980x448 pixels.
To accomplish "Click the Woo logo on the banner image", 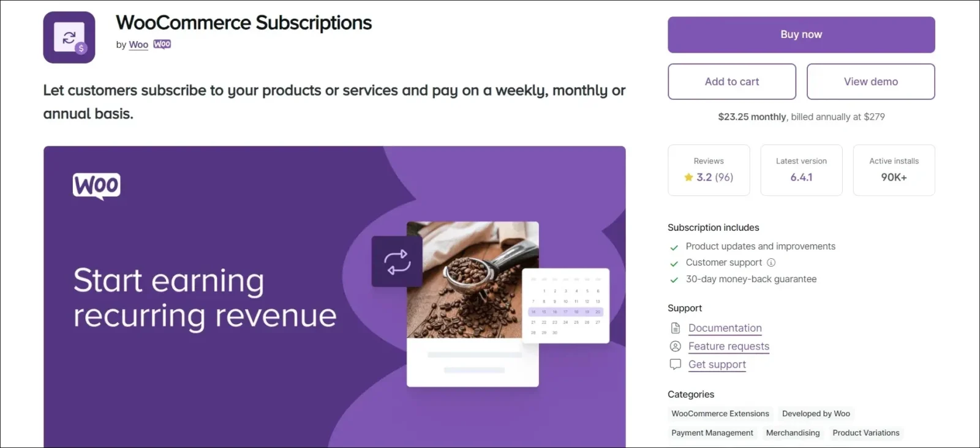I will coord(96,184).
